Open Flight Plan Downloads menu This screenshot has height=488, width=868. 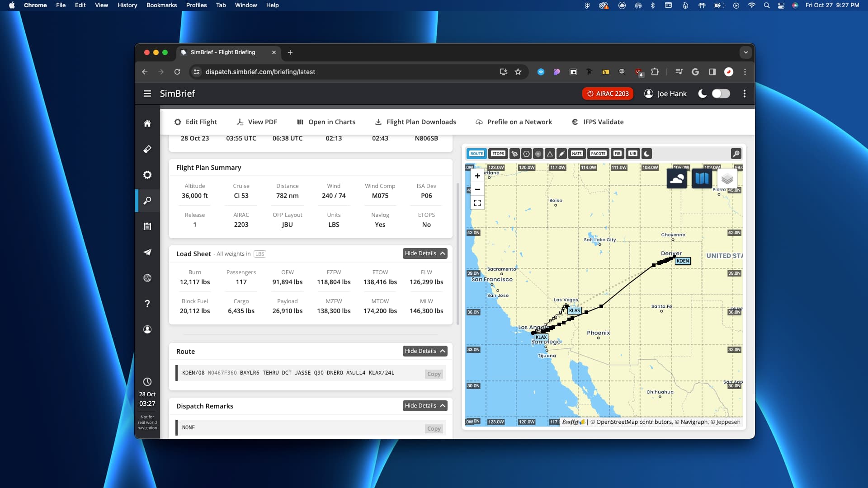tap(415, 122)
